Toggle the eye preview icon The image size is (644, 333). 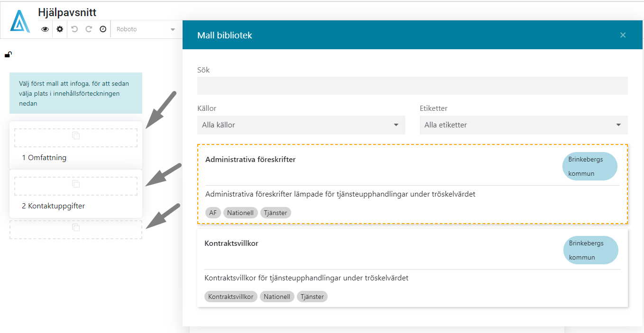click(45, 29)
